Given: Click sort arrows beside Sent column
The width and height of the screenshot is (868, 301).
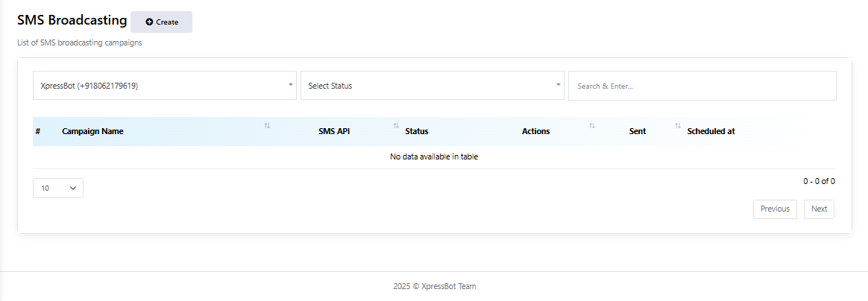Looking at the screenshot, I should (679, 125).
